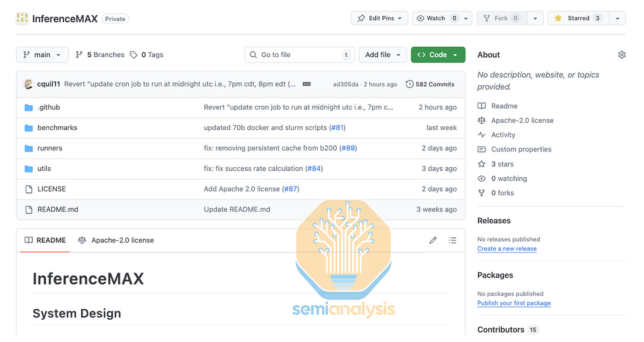Image resolution: width=644 pixels, height=342 pixels.
Task: Click the README.md file icon
Action: pos(28,209)
